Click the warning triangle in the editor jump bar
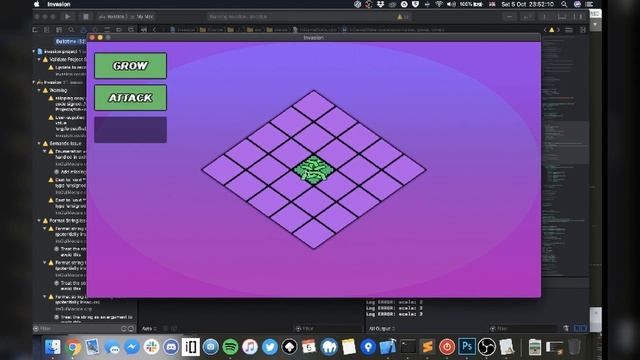 click(551, 30)
